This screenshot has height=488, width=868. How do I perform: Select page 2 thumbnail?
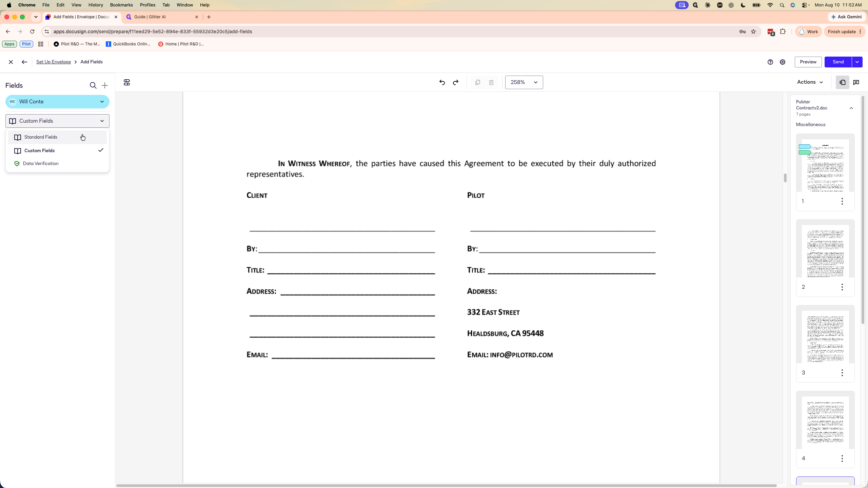click(825, 251)
